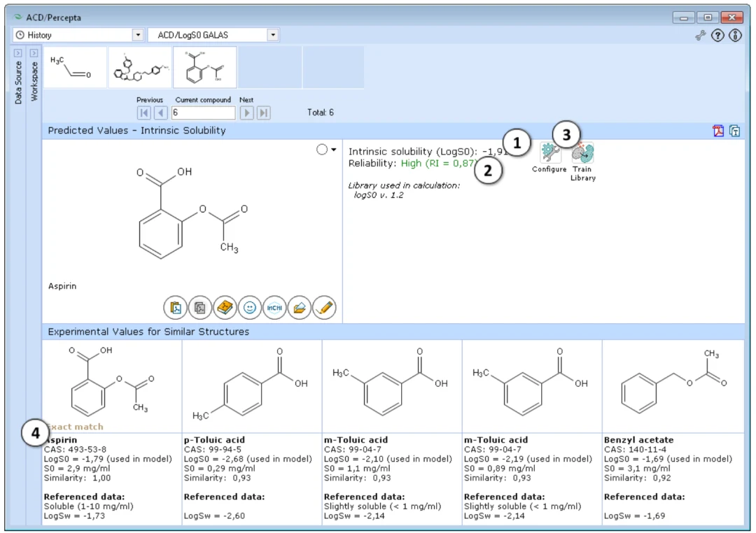The image size is (756, 533).
Task: Click the smiley-face SMILES icon
Action: point(250,308)
